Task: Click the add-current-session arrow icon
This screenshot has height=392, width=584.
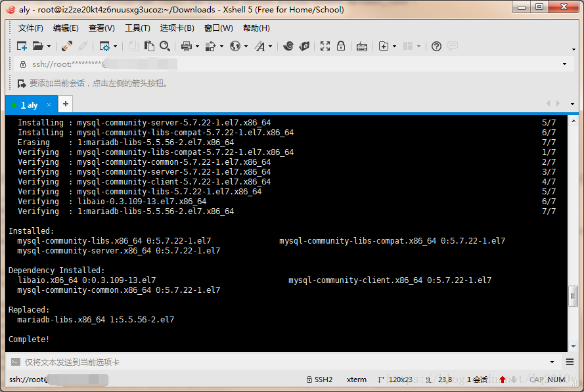Action: coord(22,83)
